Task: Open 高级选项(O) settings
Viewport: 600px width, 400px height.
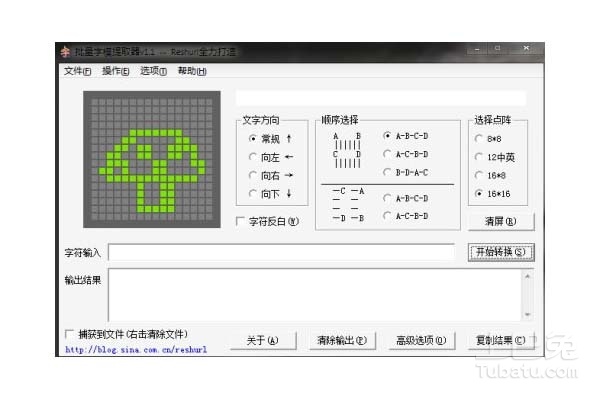Action: [421, 340]
